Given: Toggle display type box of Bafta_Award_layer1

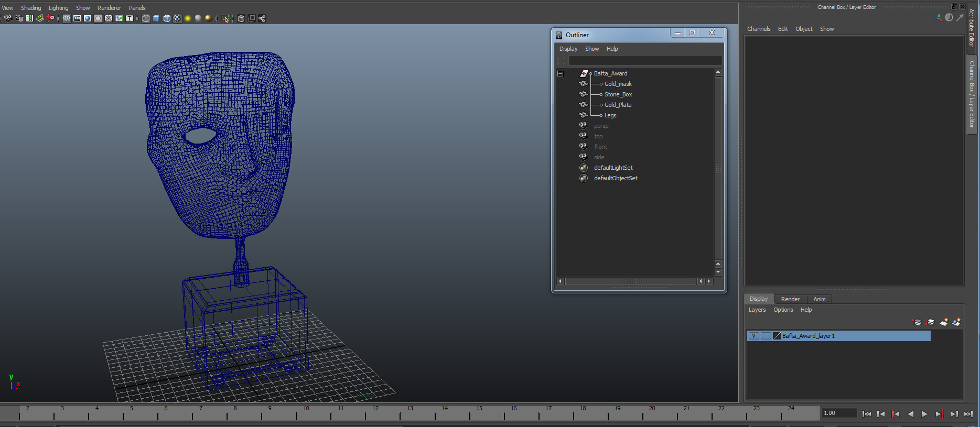Looking at the screenshot, I should point(766,336).
